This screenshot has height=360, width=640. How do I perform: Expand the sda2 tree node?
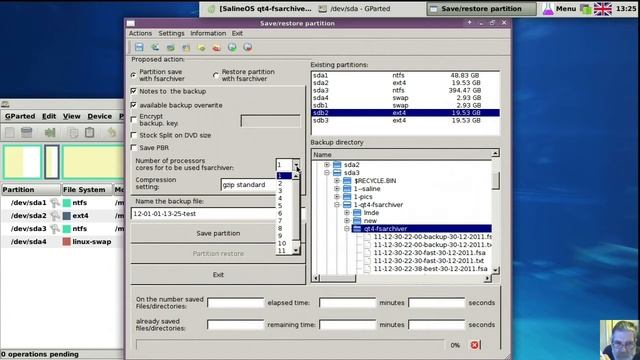pos(327,165)
